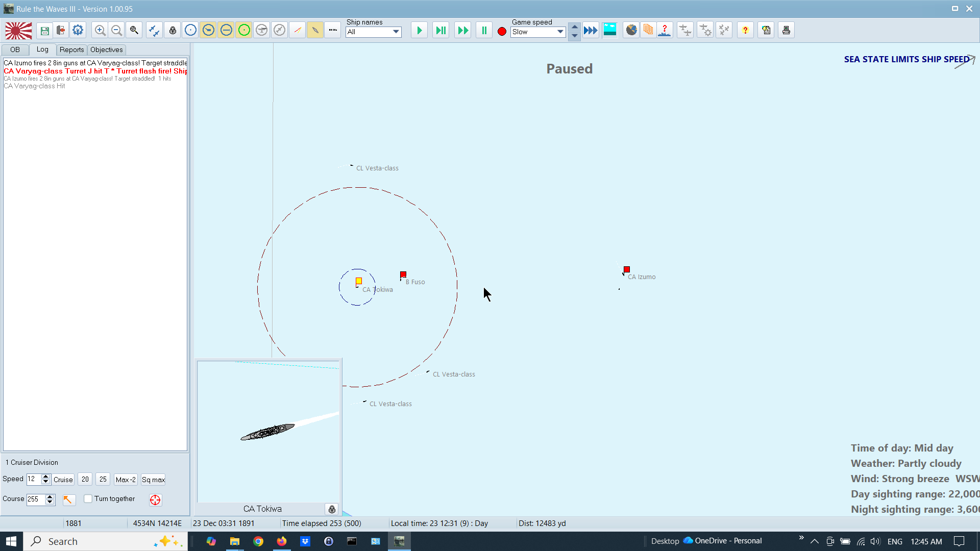The image size is (980, 551).
Task: Click the dark magnifier zoom-to-ship icon
Action: click(x=134, y=31)
